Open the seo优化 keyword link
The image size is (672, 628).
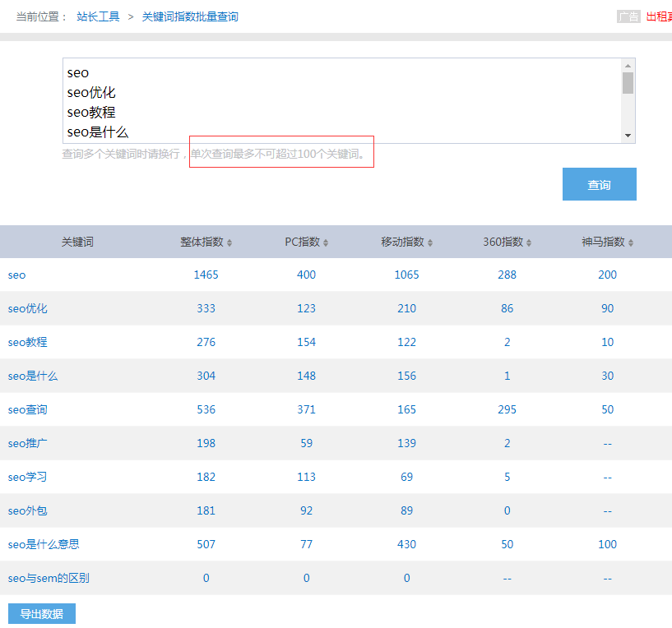coord(28,309)
